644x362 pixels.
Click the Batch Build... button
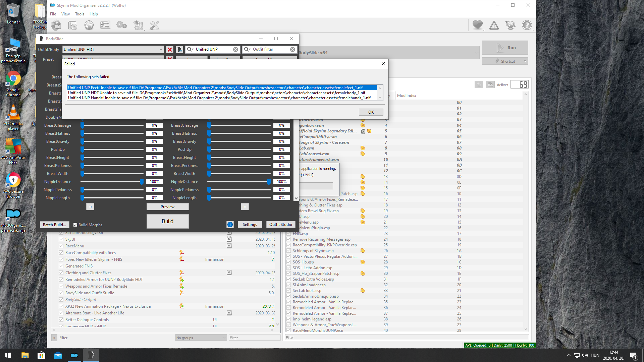click(x=54, y=225)
